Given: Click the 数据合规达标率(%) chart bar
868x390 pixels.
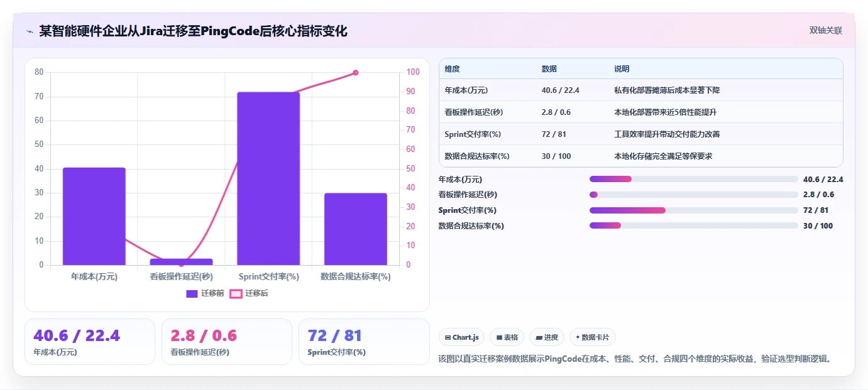Looking at the screenshot, I should pos(356,229).
